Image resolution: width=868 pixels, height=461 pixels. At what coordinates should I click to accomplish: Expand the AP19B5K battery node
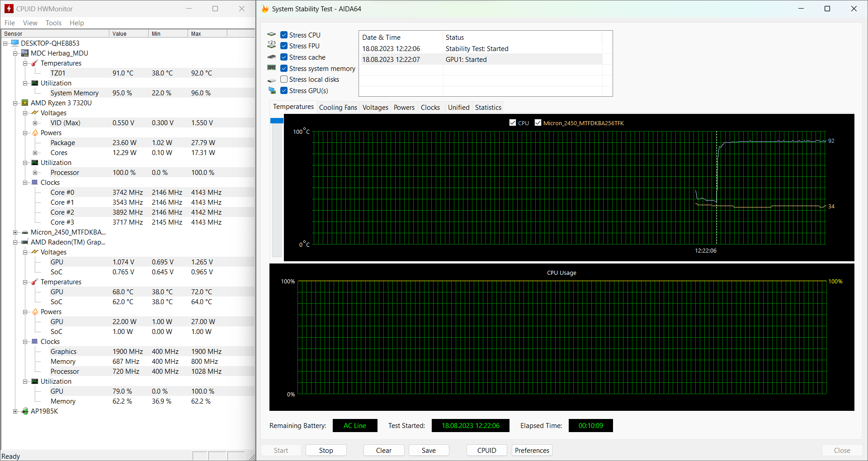(x=15, y=411)
